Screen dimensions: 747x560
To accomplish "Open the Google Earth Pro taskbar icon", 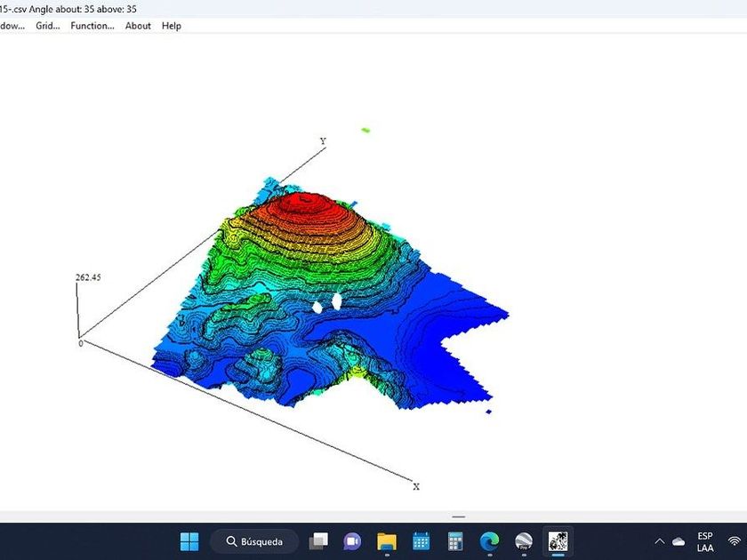I will pyautogui.click(x=524, y=541).
